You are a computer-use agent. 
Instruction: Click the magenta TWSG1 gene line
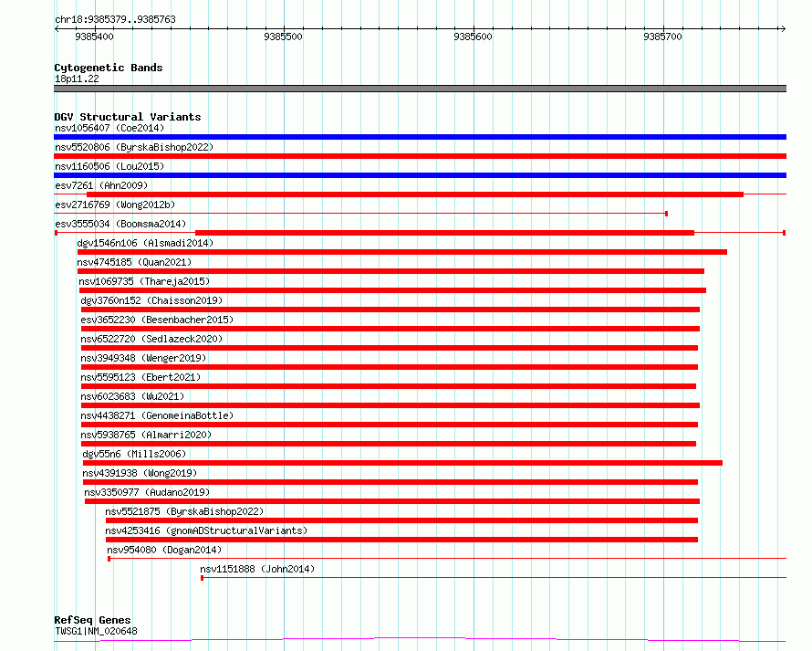coord(420,640)
